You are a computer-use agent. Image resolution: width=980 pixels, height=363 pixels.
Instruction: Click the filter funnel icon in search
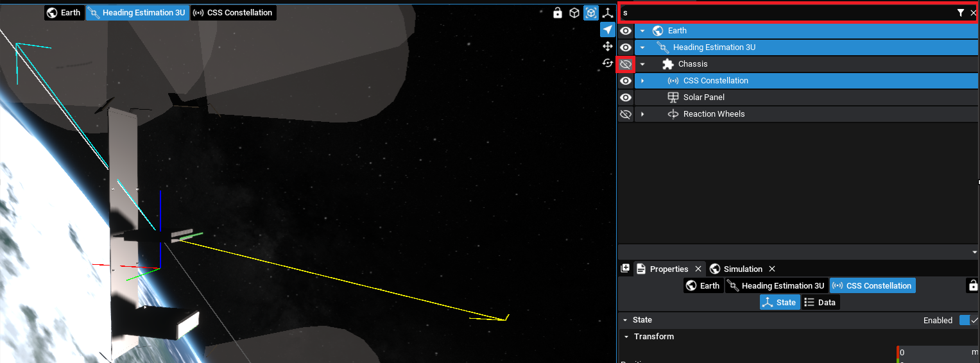pyautogui.click(x=961, y=13)
